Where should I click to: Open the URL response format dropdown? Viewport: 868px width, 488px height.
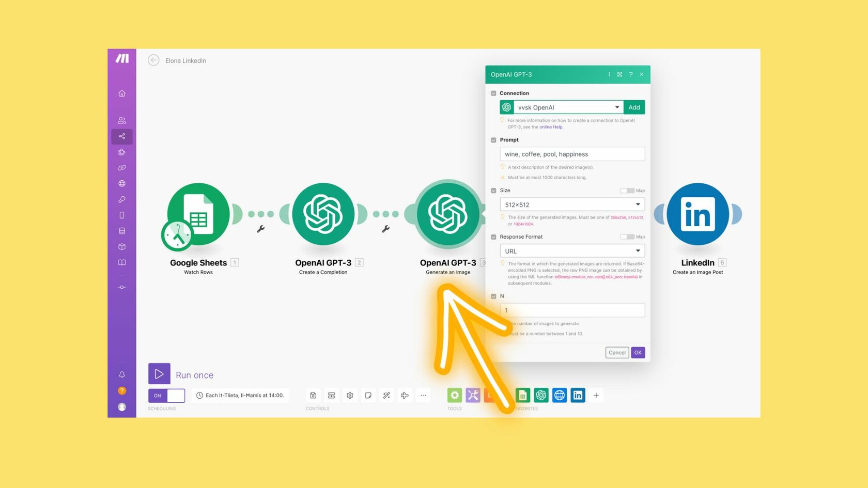(x=572, y=251)
